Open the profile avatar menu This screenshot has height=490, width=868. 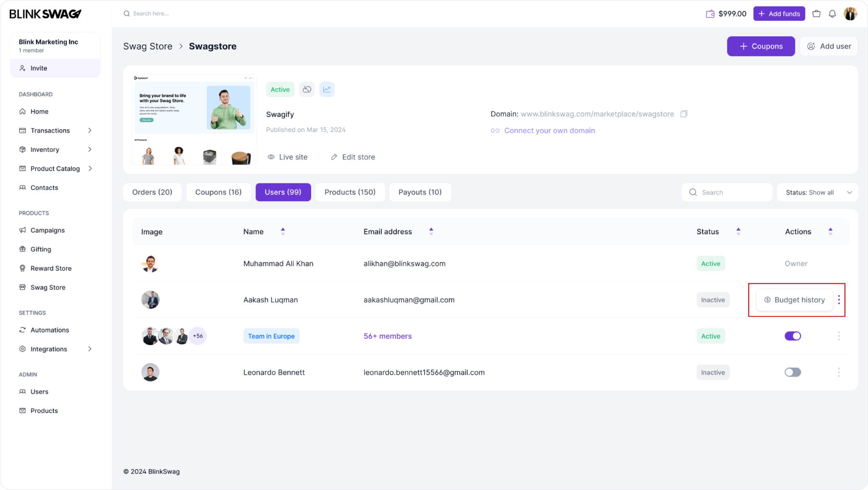click(x=850, y=14)
